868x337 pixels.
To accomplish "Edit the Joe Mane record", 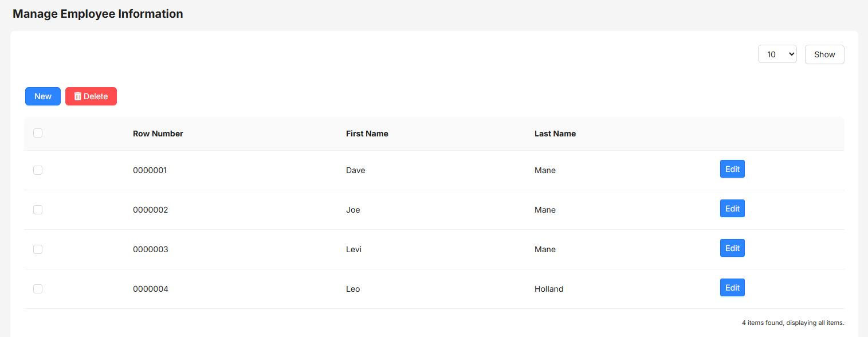I will (x=732, y=209).
